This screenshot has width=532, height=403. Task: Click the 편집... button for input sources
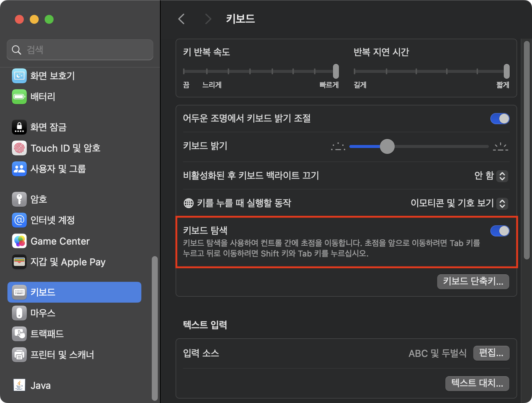(491, 353)
